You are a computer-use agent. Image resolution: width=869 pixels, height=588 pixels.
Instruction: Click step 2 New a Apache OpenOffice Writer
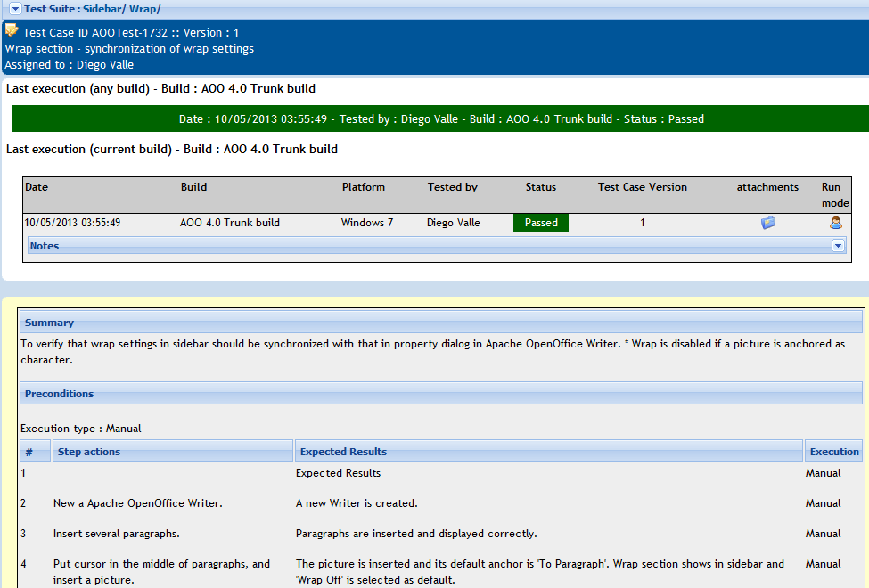[x=137, y=503]
